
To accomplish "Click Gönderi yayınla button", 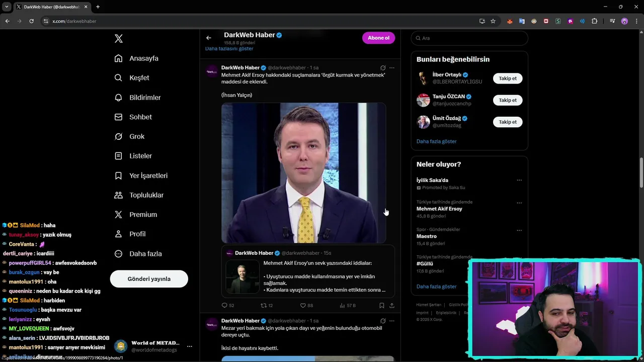I will tap(149, 279).
